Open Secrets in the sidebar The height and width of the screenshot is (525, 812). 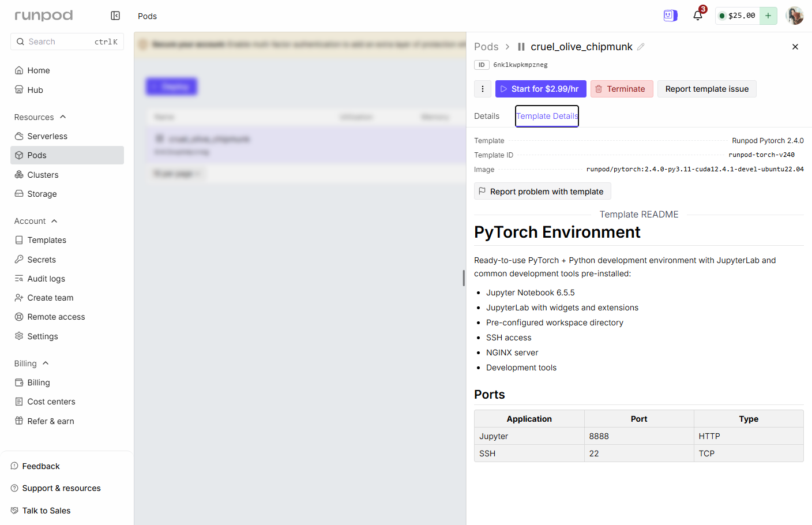67,260
